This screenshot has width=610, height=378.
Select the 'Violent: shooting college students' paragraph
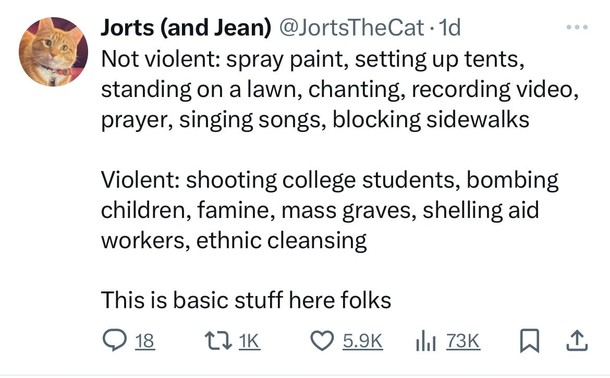330,210
